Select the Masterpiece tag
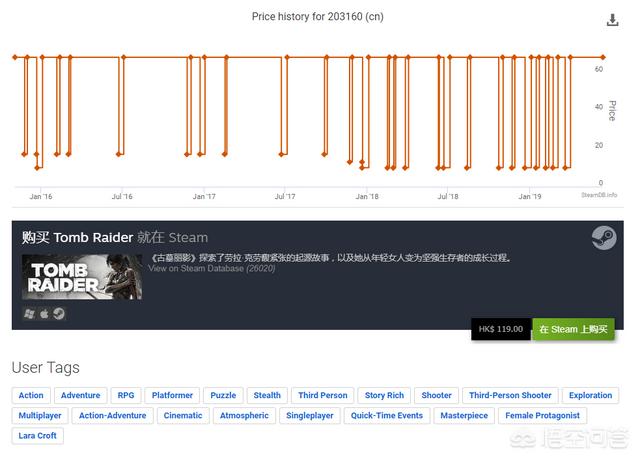 [x=464, y=416]
